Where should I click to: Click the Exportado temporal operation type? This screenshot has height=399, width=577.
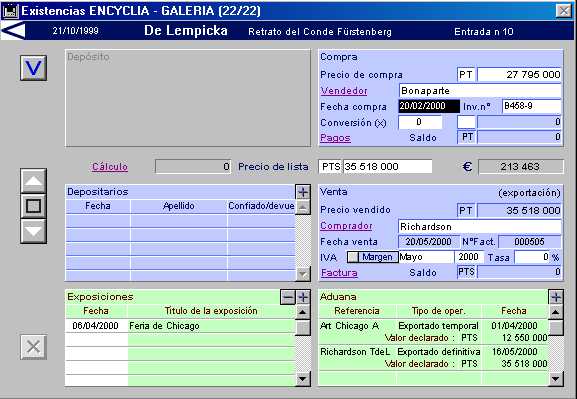coord(438,326)
